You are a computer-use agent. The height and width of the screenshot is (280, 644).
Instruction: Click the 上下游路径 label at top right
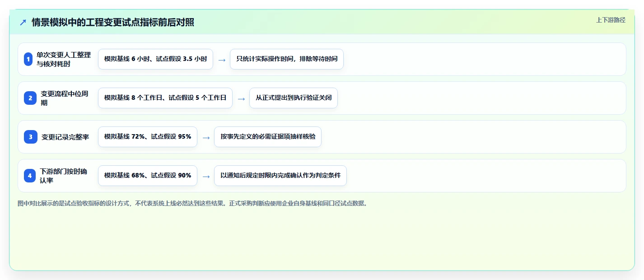(611, 20)
